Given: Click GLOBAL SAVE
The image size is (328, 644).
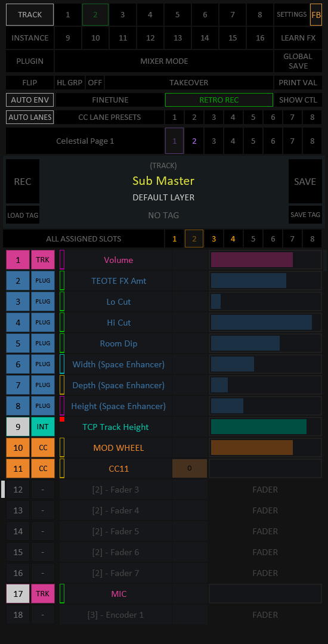Looking at the screenshot, I should [298, 61].
